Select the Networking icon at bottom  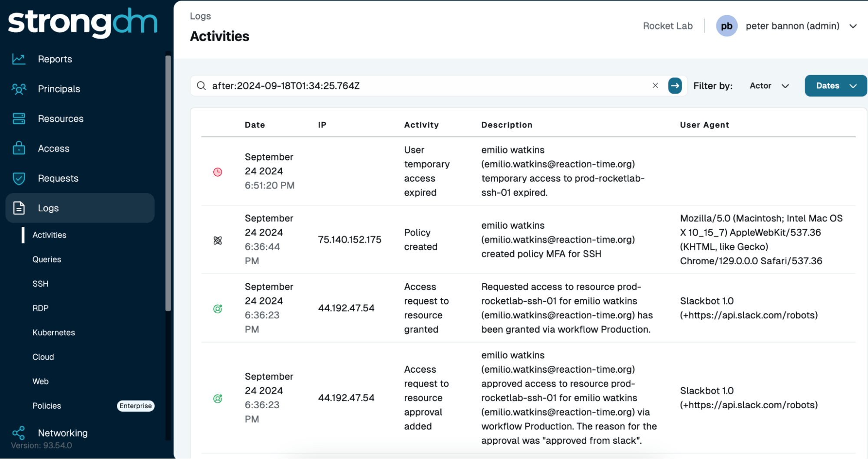[19, 433]
